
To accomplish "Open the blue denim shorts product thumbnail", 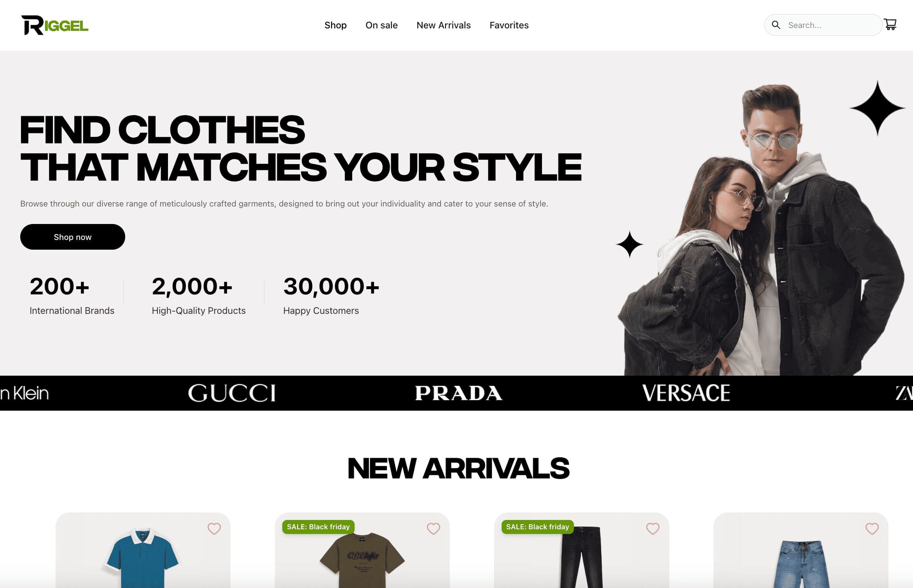I will point(801,564).
